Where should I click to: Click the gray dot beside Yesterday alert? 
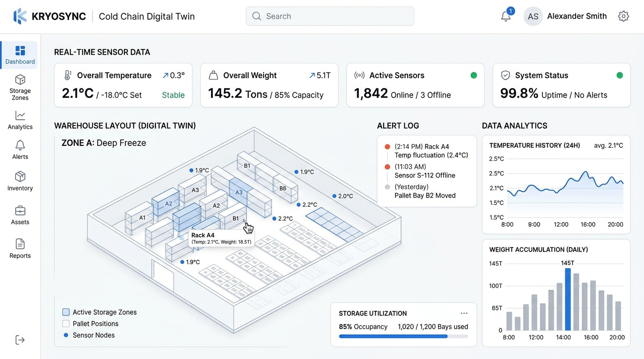pos(387,187)
